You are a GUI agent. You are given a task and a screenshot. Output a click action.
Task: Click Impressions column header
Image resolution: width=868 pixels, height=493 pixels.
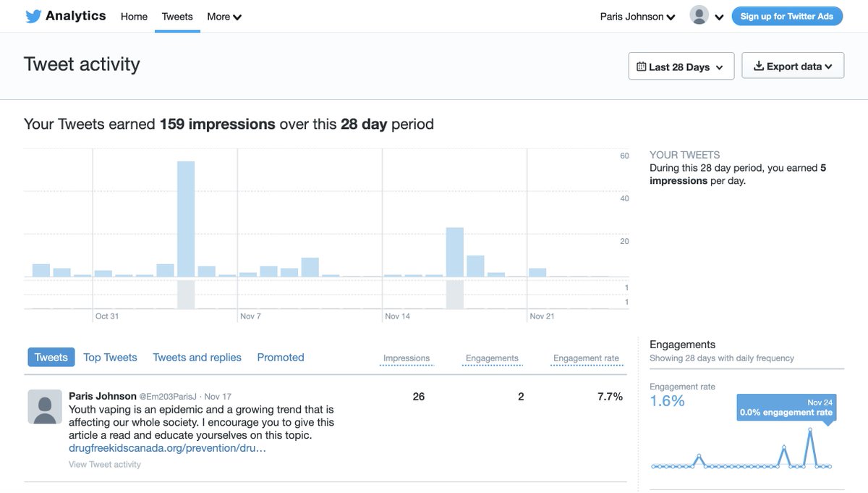click(x=407, y=358)
